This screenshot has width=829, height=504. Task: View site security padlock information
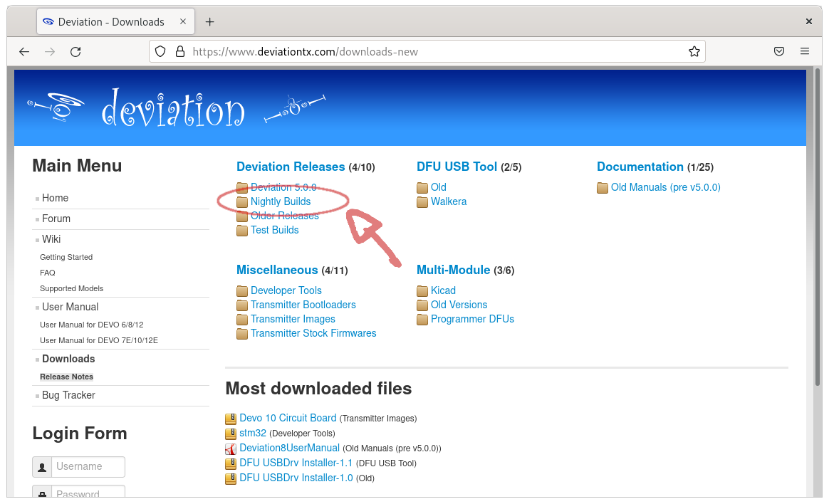(x=179, y=51)
